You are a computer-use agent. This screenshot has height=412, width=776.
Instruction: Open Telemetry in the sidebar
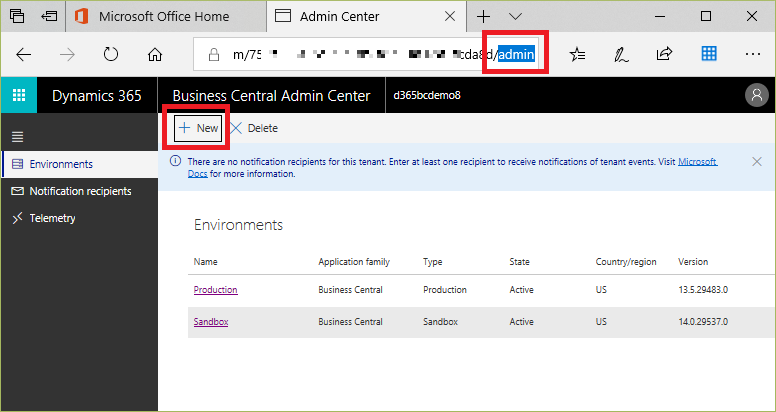[x=80, y=218]
